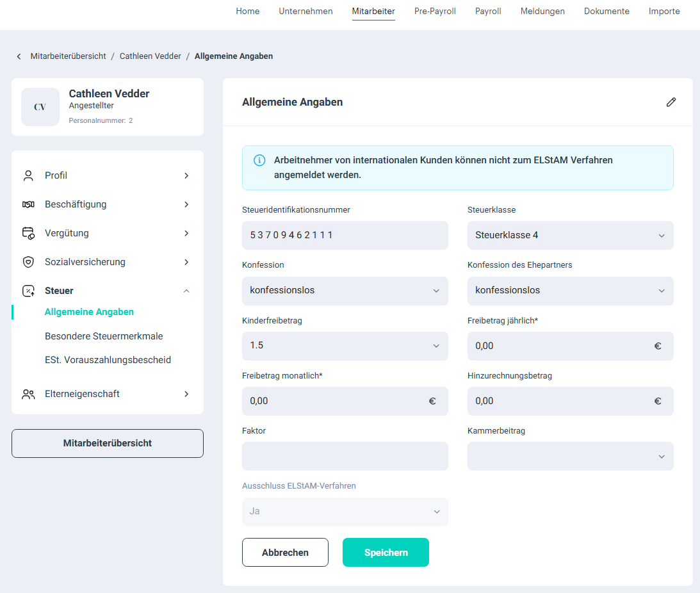Image resolution: width=700 pixels, height=593 pixels.
Task: Click the Sozialversicherung shield icon
Action: pos(28,262)
